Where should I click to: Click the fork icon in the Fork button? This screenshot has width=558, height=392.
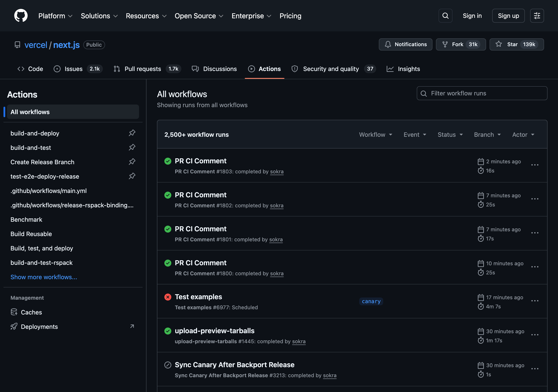click(445, 44)
